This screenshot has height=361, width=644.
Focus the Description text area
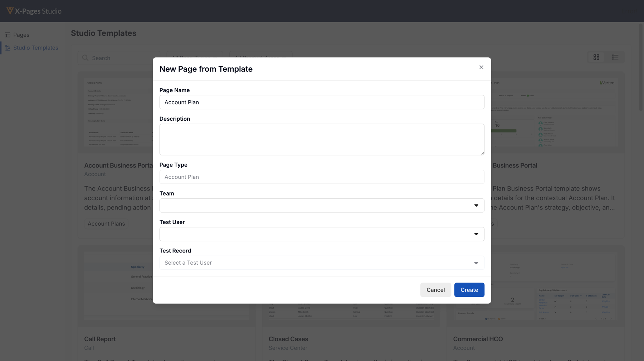coord(322,139)
